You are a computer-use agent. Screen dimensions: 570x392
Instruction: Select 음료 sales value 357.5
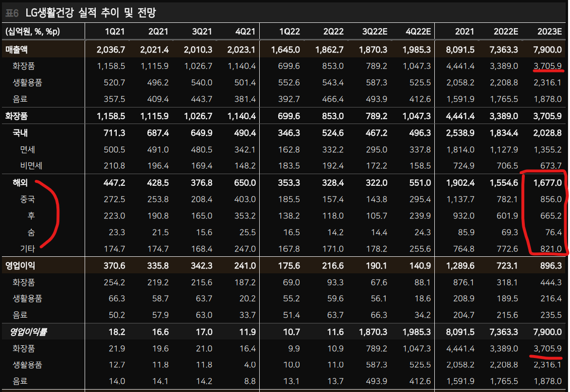pos(114,99)
